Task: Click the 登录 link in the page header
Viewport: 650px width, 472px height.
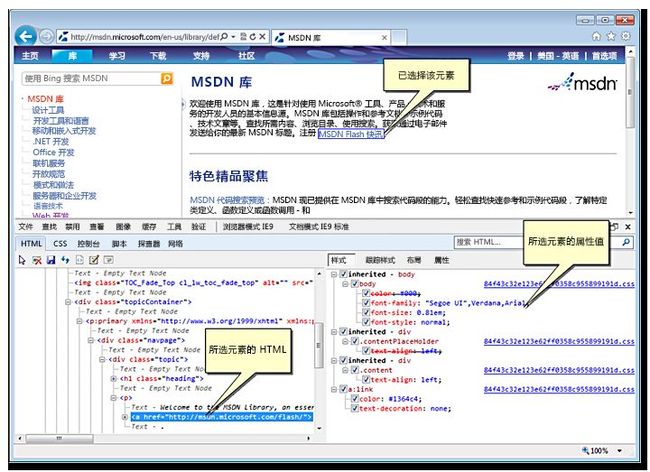Action: pyautogui.click(x=516, y=56)
